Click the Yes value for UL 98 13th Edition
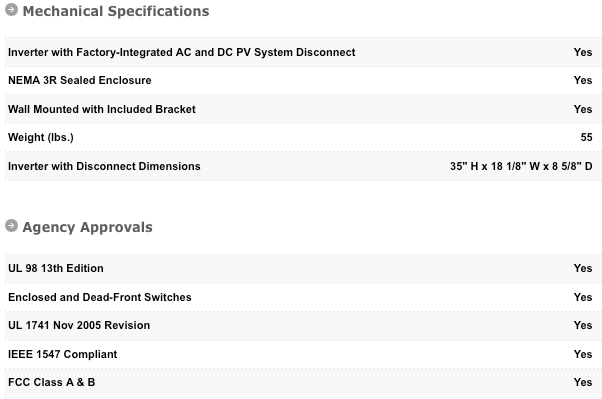Screen dimensions: 602x399 coord(583,268)
